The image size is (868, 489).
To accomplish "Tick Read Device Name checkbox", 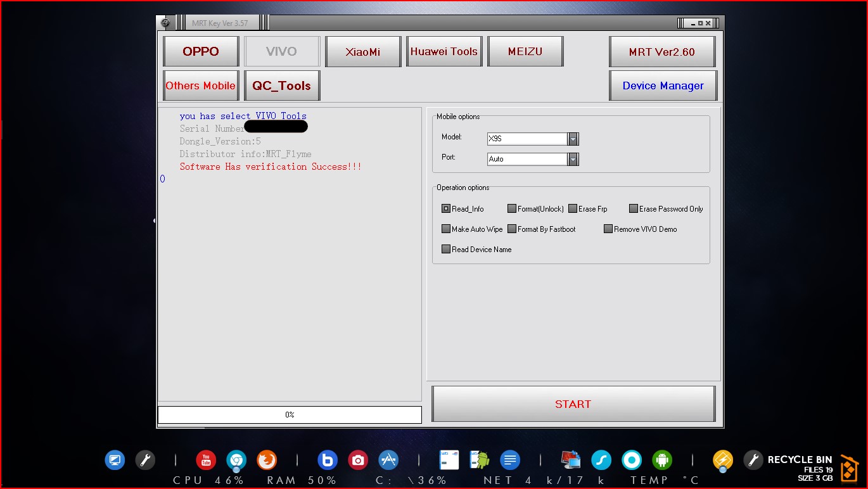I will [x=446, y=249].
